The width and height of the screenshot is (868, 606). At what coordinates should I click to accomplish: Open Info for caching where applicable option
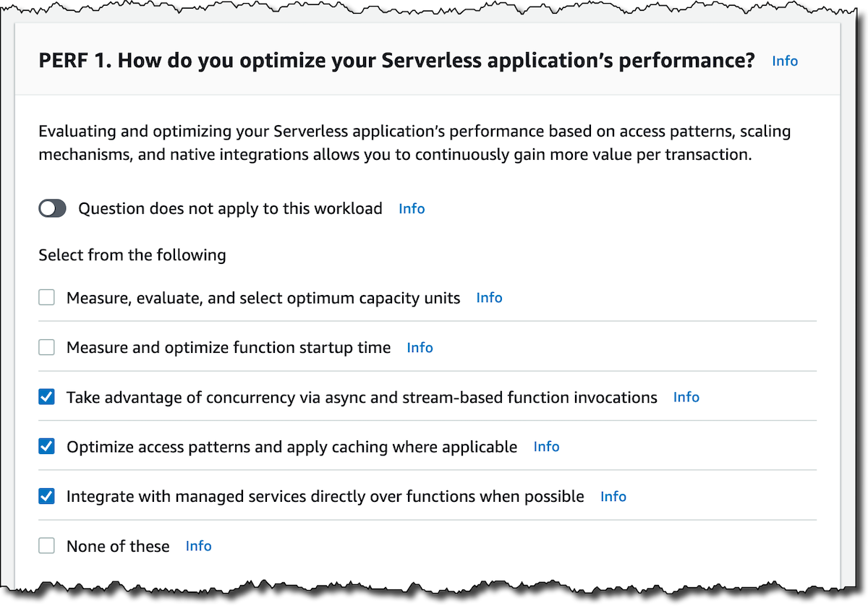pyautogui.click(x=546, y=447)
